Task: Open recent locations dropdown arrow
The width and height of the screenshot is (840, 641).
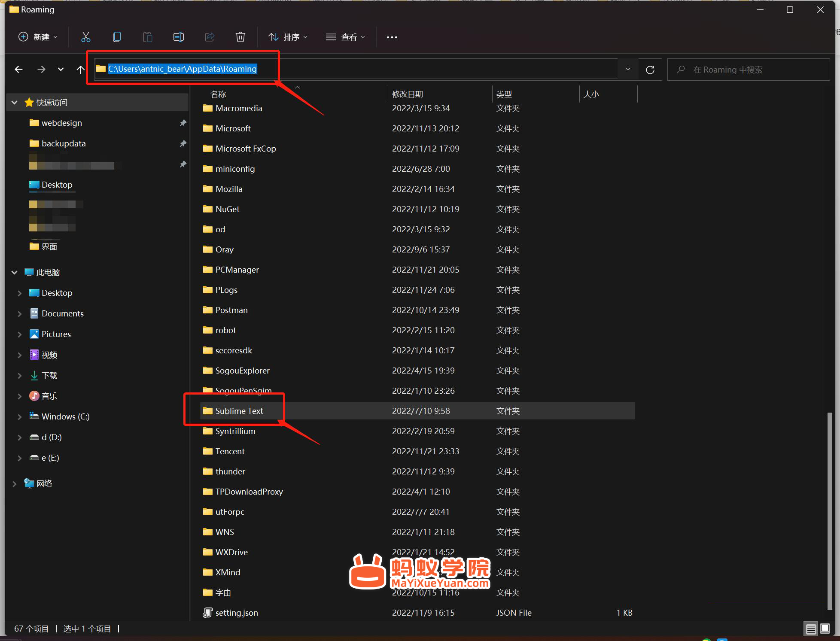Action: coord(61,69)
